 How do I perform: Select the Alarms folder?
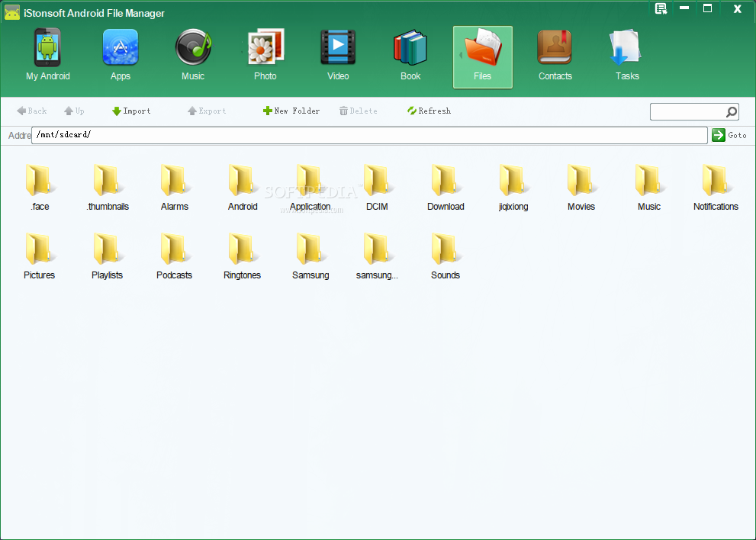coord(175,188)
